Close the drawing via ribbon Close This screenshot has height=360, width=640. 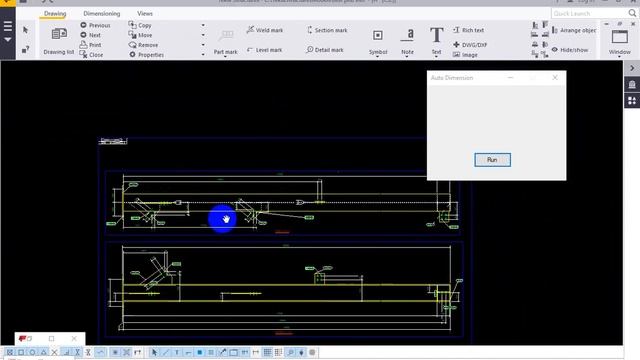tap(91, 55)
